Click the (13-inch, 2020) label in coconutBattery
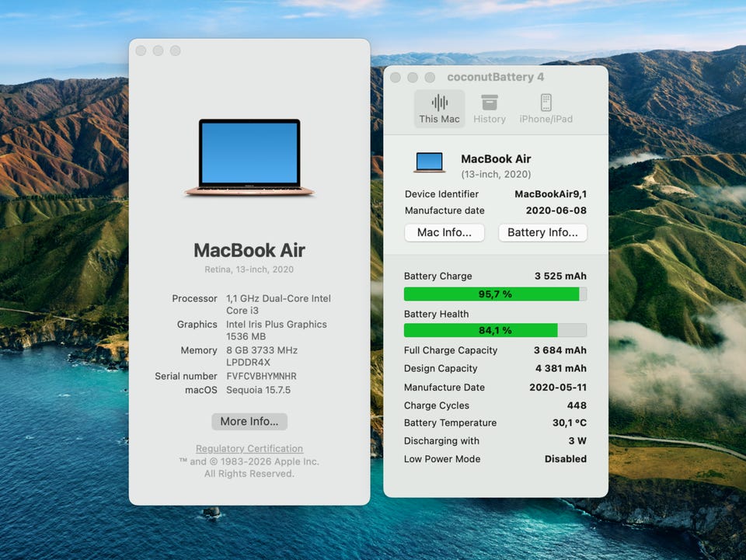This screenshot has height=560, width=746. (x=496, y=174)
